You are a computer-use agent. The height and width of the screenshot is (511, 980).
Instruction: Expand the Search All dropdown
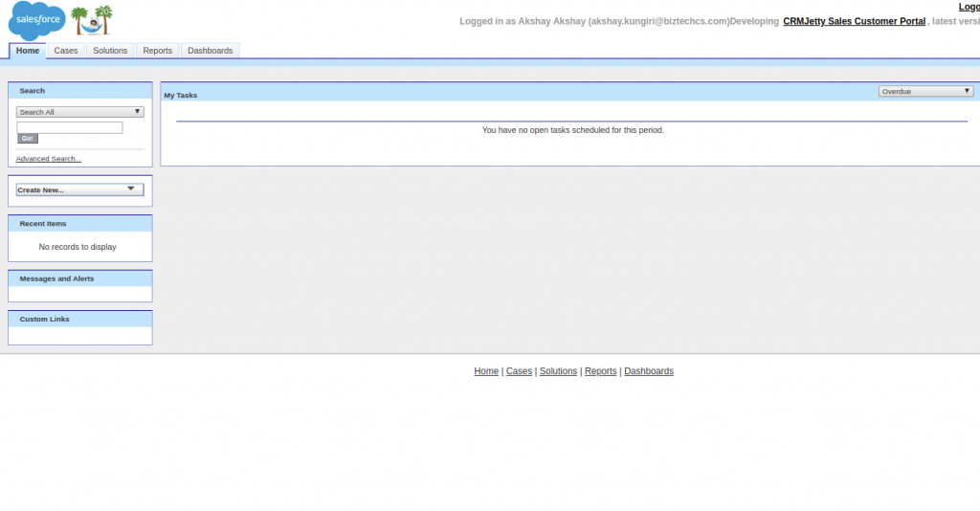(x=80, y=112)
